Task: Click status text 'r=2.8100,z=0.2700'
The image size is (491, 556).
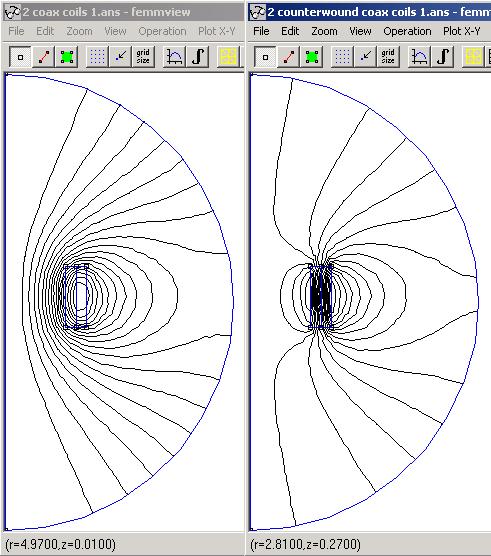Action: coord(305,544)
